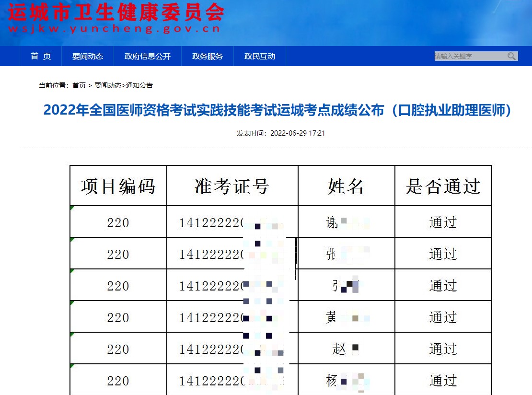Click the wsjkw.yuncheng.gov.cn address text in banner
Viewport: 532px width, 395px height.
pos(114,29)
